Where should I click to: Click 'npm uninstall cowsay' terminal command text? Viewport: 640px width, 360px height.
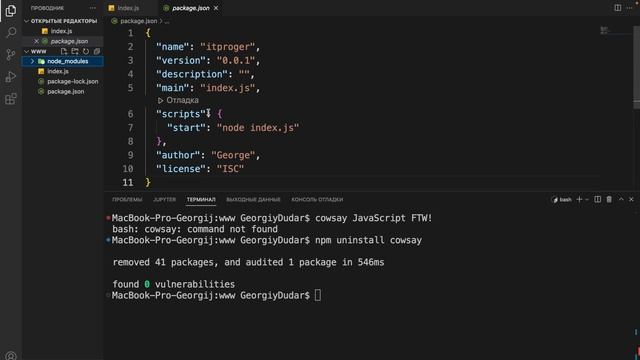(368, 240)
